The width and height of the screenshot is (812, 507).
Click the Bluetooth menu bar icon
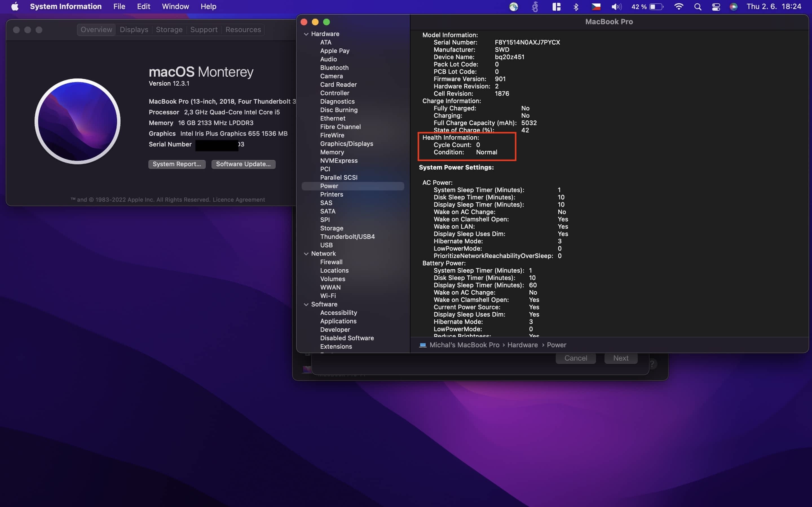tap(576, 7)
